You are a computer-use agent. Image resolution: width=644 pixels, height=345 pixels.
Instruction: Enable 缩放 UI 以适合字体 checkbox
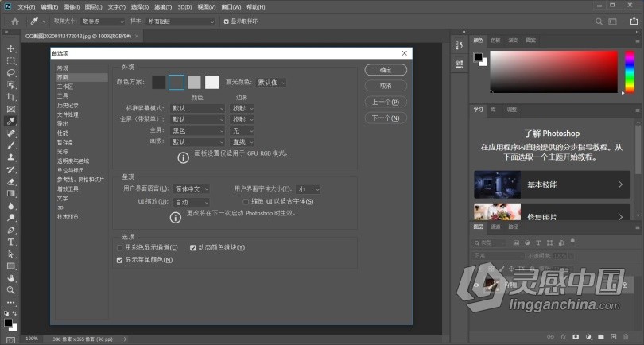tap(246, 202)
